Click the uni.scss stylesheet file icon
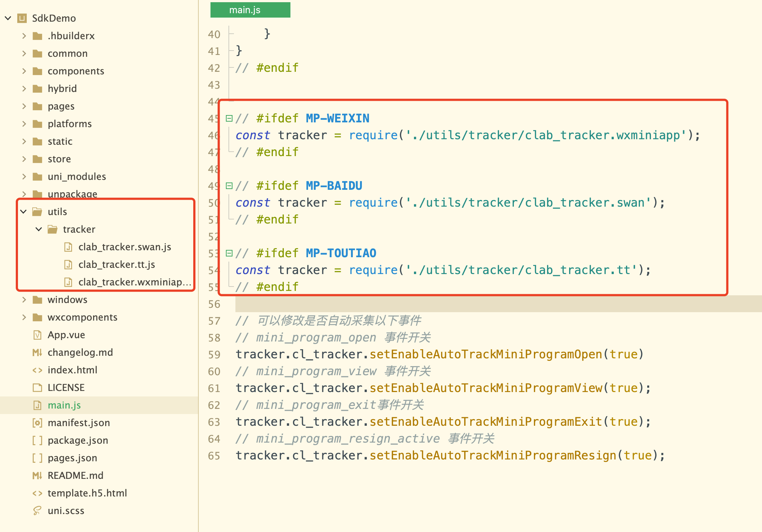 point(37,511)
